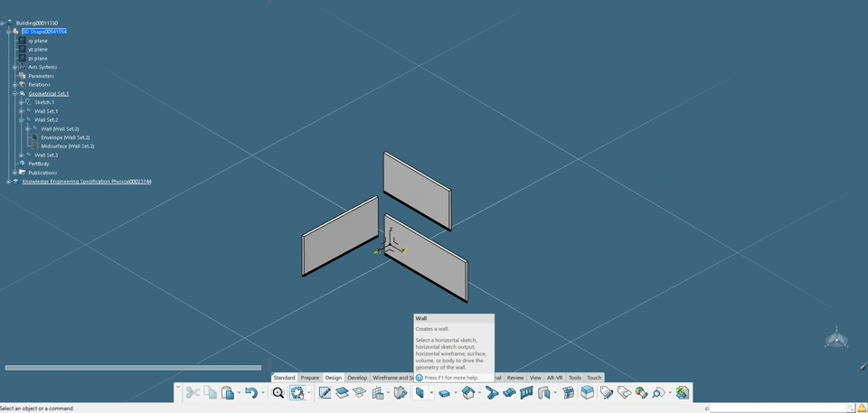Select the Wall tool icon
The image size is (868, 413).
click(420, 392)
